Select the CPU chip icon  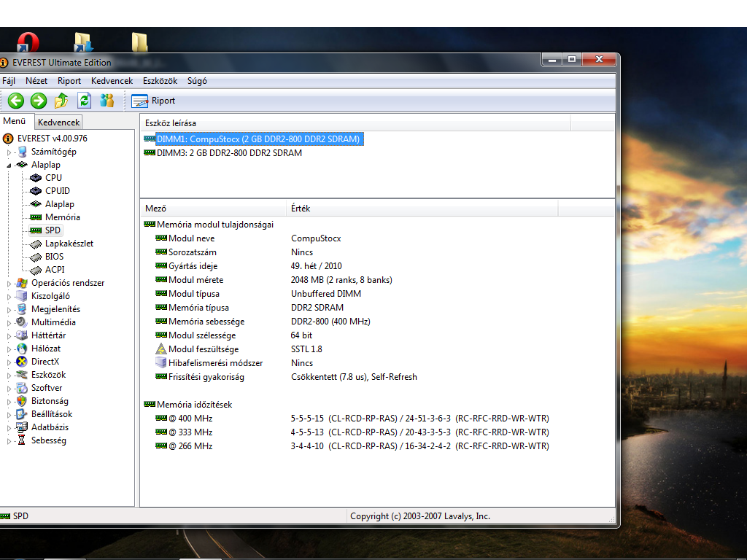point(36,178)
